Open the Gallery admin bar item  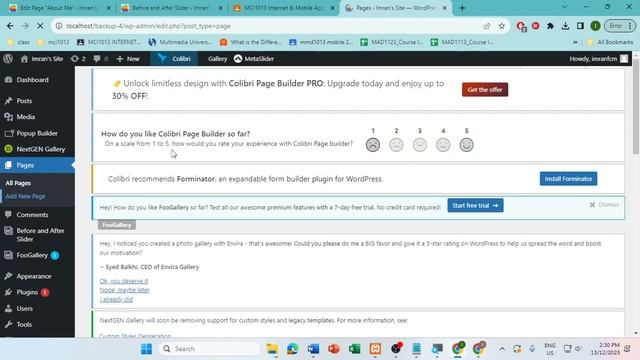[218, 59]
